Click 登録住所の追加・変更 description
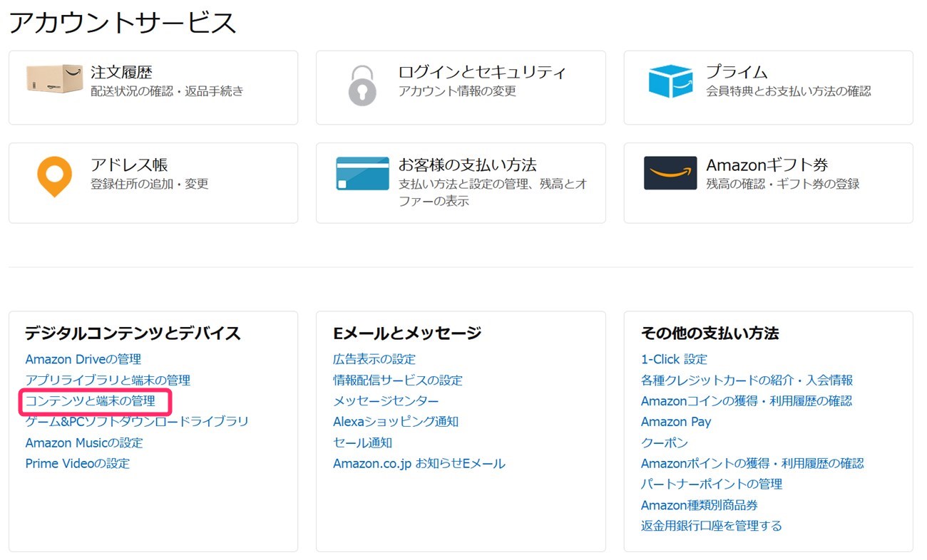The height and width of the screenshot is (560, 927). click(150, 184)
